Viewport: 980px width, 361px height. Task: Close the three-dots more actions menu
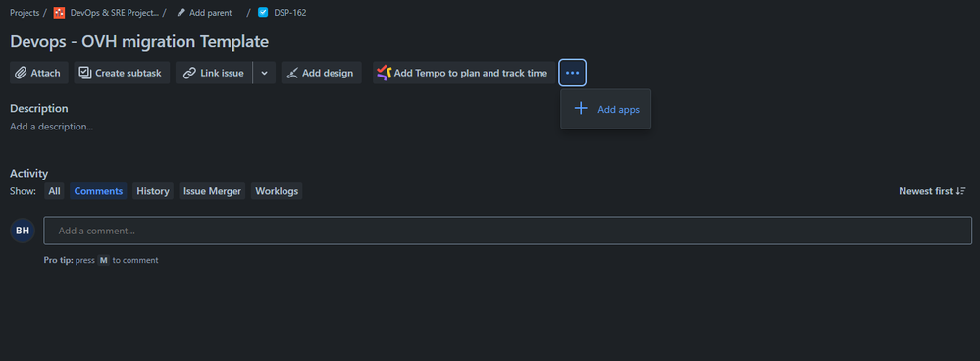[x=573, y=73]
